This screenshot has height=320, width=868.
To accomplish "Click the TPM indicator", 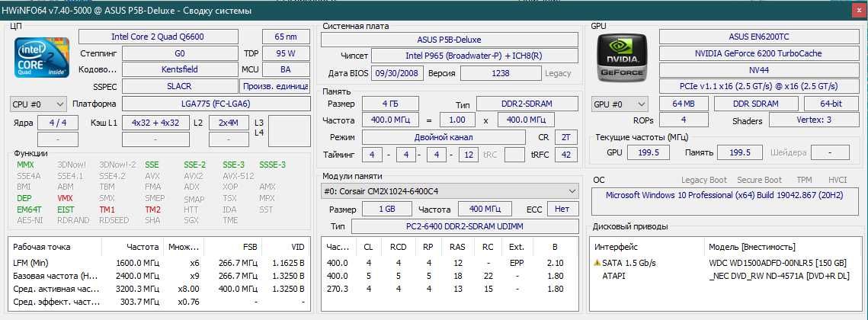I will (x=804, y=180).
